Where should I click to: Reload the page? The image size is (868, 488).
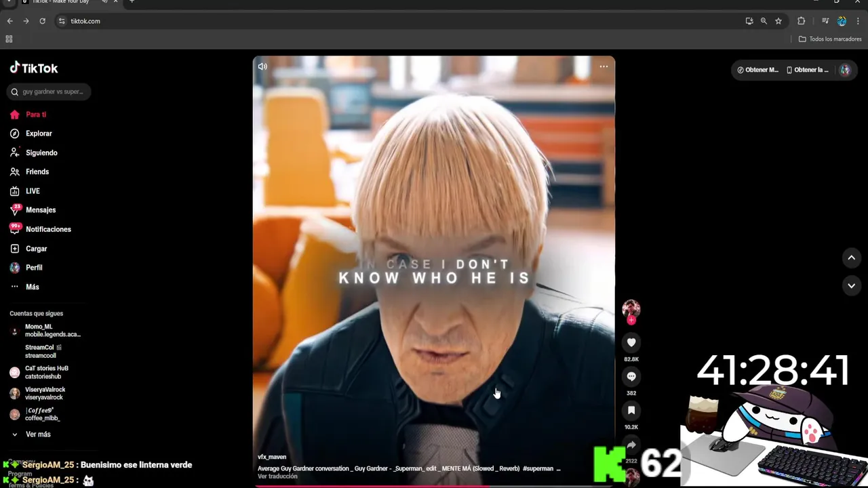coord(42,21)
